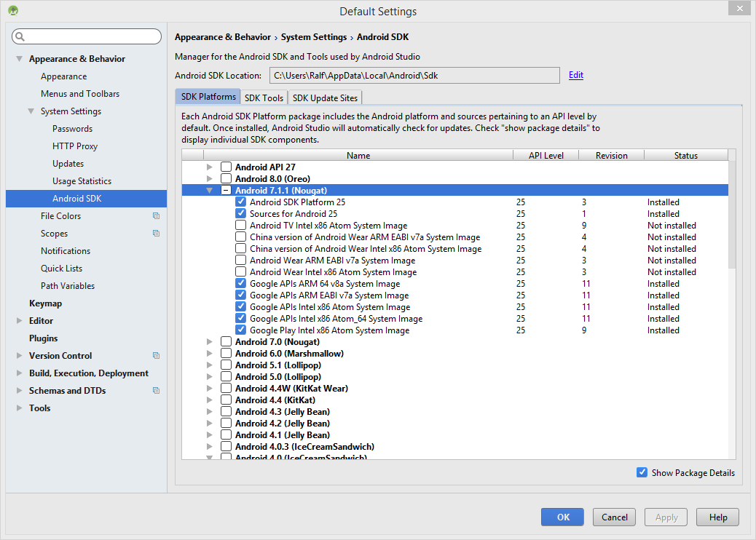Click the Help button
This screenshot has width=756, height=540.
pos(718,517)
